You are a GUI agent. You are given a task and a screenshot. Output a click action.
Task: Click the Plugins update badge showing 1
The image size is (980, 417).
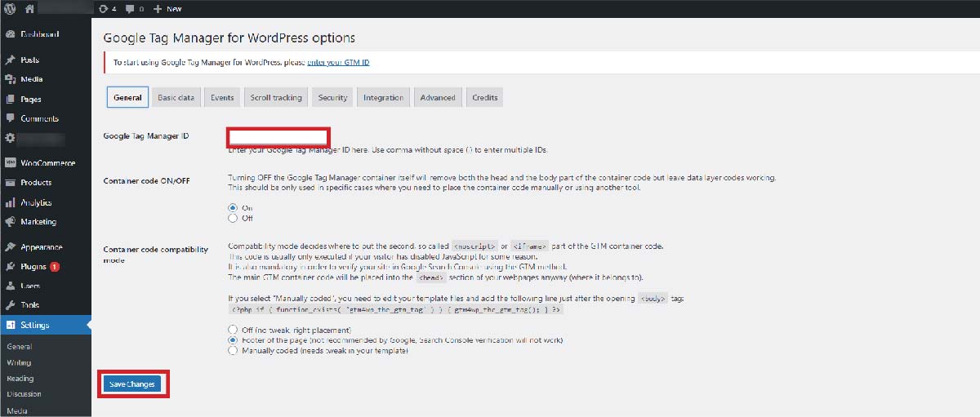tap(54, 267)
